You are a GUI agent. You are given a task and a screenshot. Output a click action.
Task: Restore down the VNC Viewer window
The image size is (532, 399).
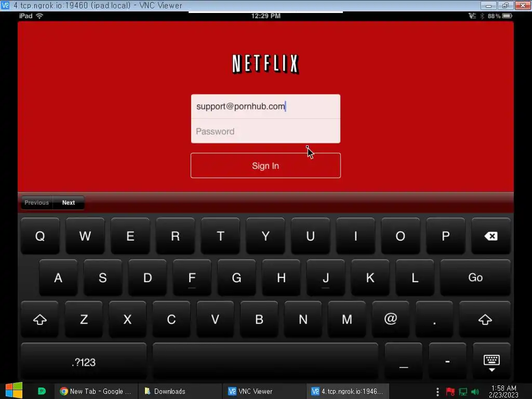tap(505, 5)
